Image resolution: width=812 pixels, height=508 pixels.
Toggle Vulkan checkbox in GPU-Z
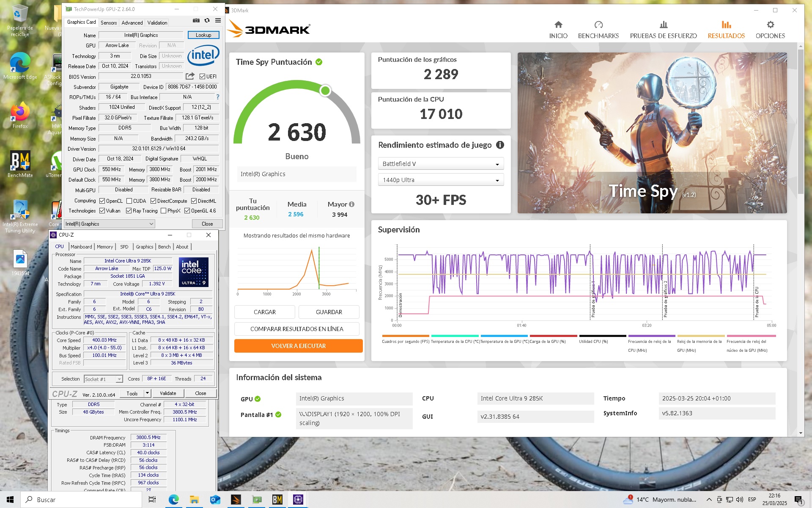[x=102, y=211]
